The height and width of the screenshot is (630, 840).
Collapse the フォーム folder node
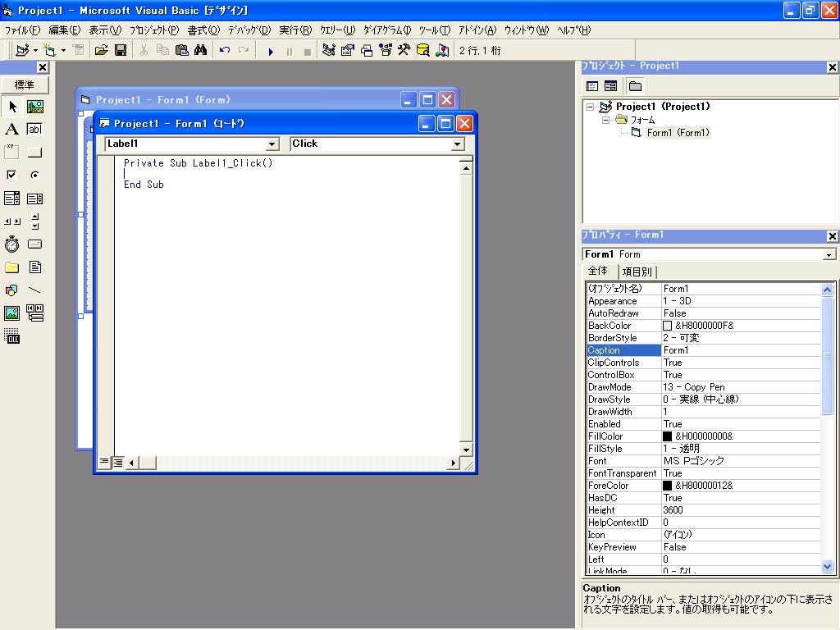tap(606, 120)
